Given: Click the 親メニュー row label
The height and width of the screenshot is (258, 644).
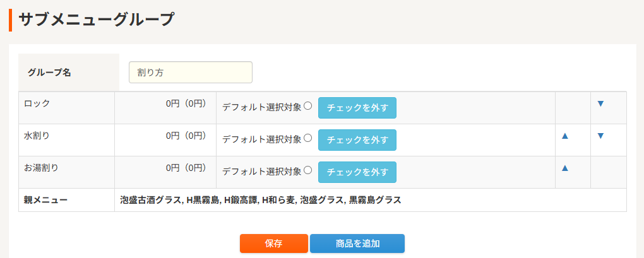Looking at the screenshot, I should 45,201.
